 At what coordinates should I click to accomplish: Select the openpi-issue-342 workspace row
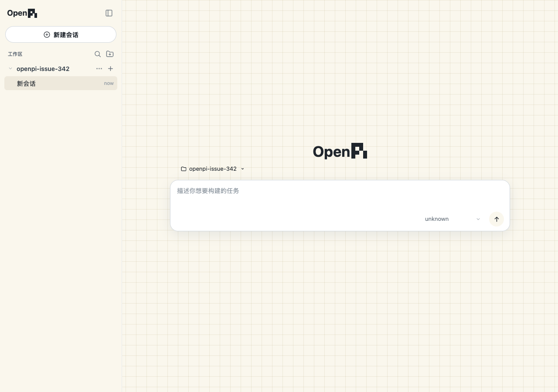61,69
